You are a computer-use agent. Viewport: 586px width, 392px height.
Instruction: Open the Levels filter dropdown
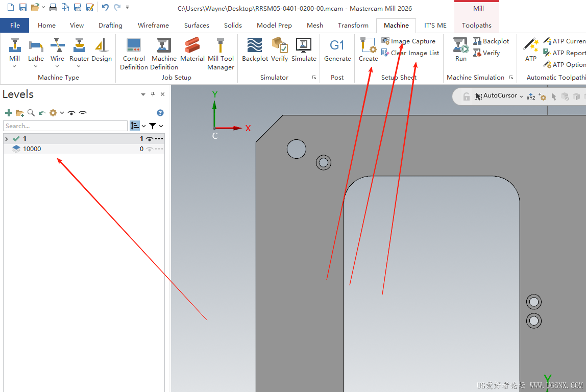pos(161,126)
